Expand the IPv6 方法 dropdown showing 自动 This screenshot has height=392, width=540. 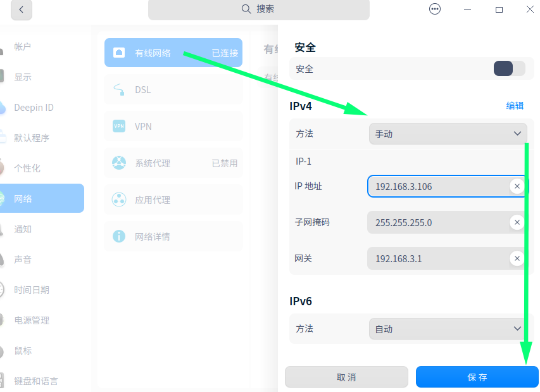[448, 329]
